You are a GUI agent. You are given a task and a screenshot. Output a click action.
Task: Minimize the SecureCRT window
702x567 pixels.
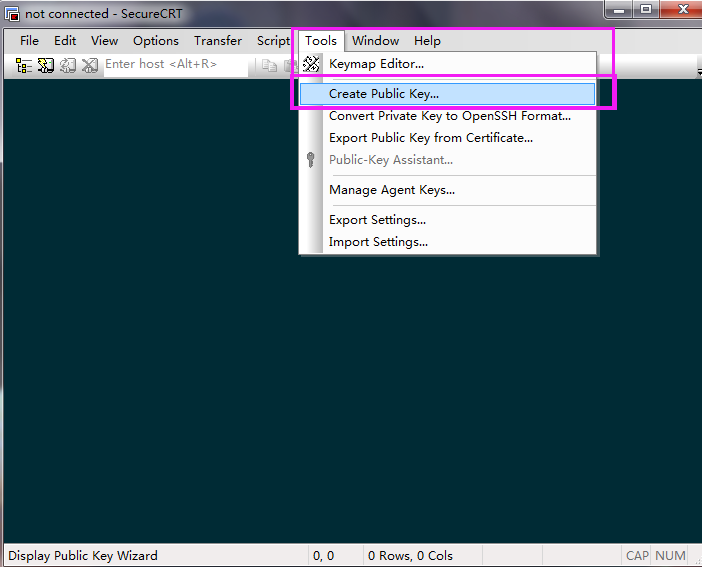[x=619, y=9]
